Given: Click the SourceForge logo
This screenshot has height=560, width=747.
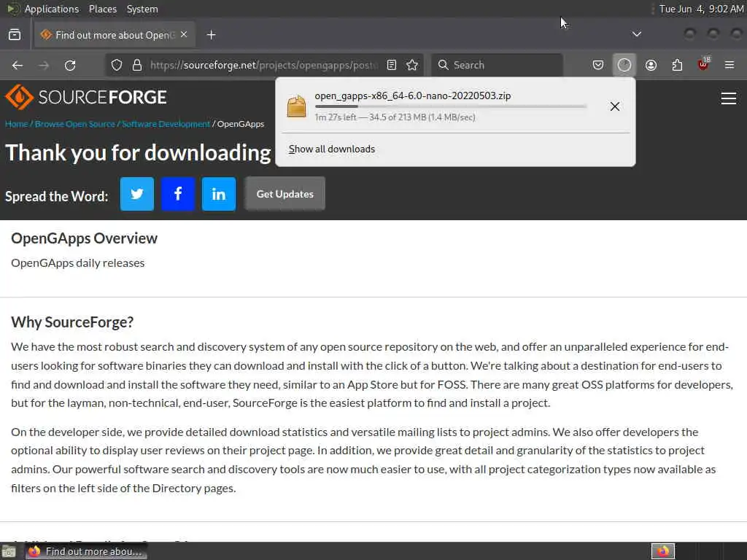Looking at the screenshot, I should pos(86,97).
